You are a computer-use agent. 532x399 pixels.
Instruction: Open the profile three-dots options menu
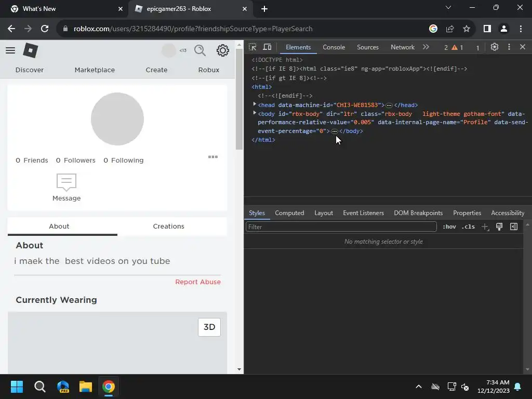212,157
